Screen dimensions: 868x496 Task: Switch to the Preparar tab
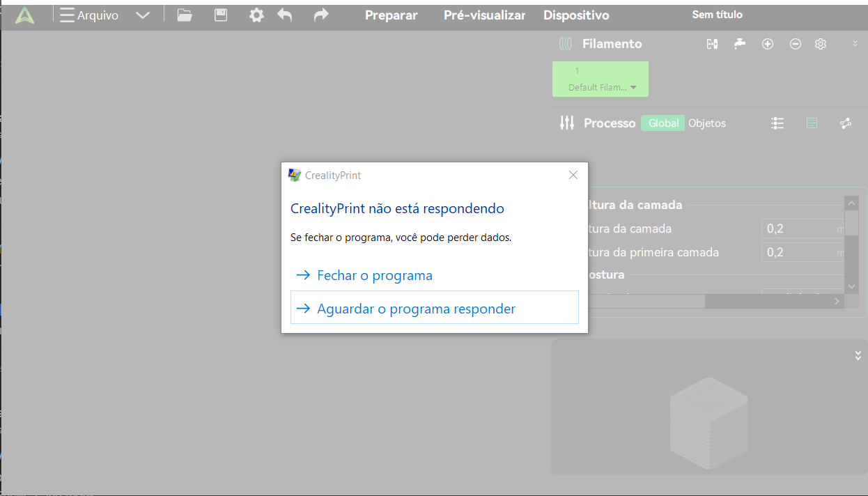pyautogui.click(x=392, y=15)
